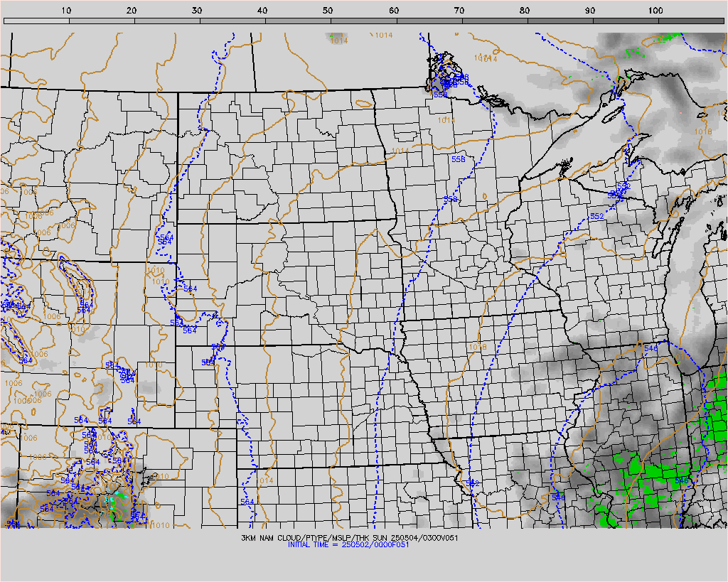Viewport: 728px width, 582px height.
Task: Click the 10 label on cloud scale
Action: click(66, 11)
